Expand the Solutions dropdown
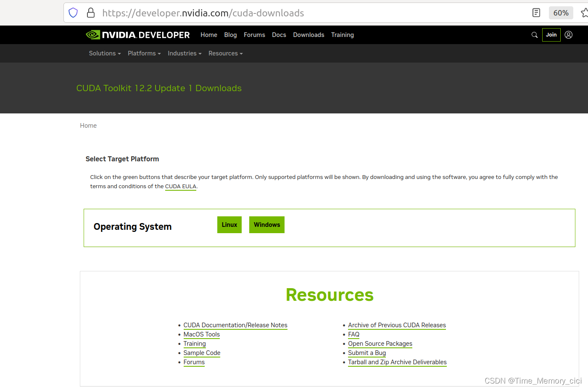588x389 pixels. point(105,53)
